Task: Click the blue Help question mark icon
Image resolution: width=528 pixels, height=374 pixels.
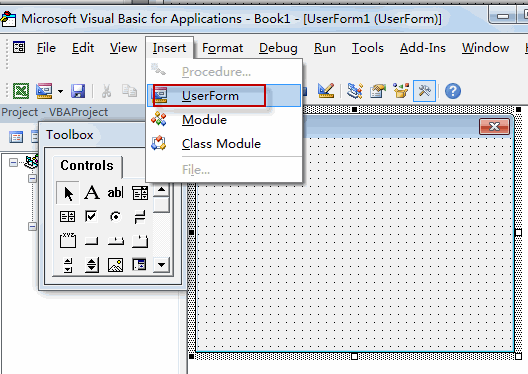Action: pyautogui.click(x=453, y=91)
